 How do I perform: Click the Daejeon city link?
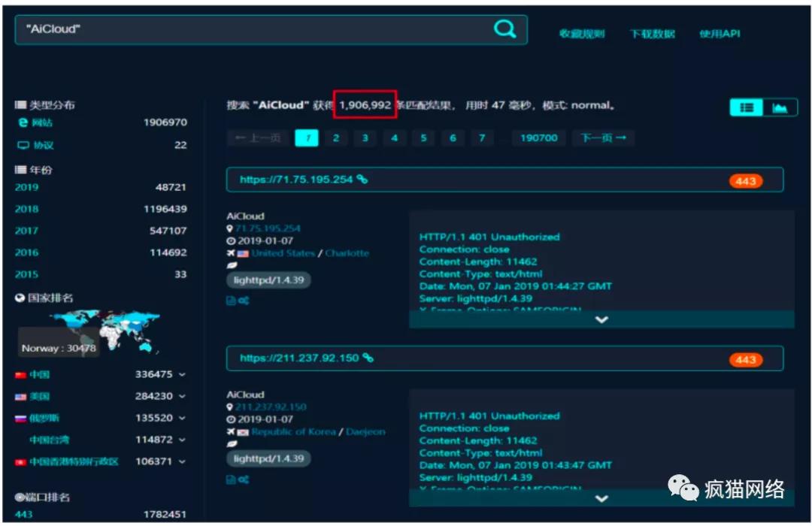[365, 432]
